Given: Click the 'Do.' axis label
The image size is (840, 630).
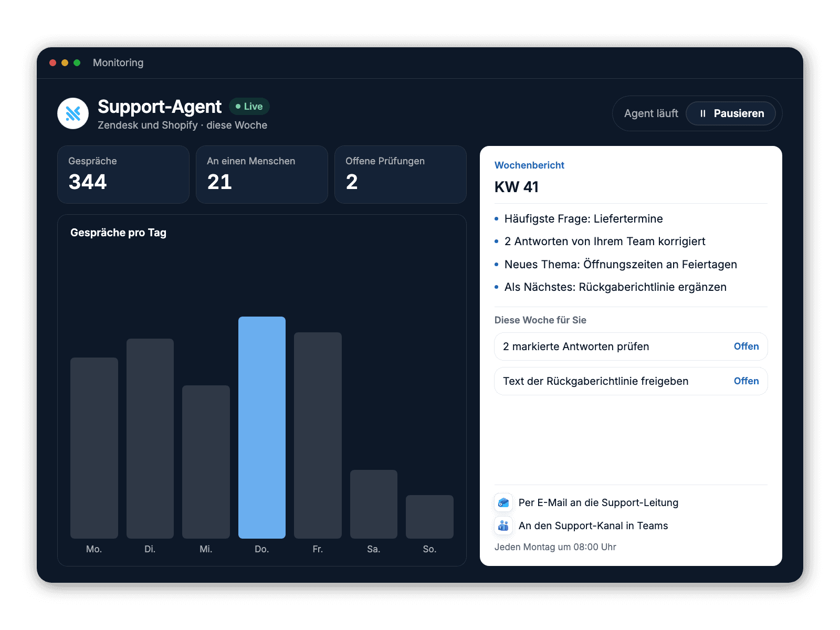Looking at the screenshot, I should 262,549.
